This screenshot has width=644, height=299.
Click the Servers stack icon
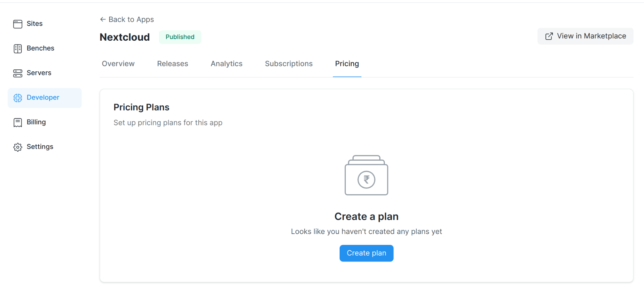[18, 73]
